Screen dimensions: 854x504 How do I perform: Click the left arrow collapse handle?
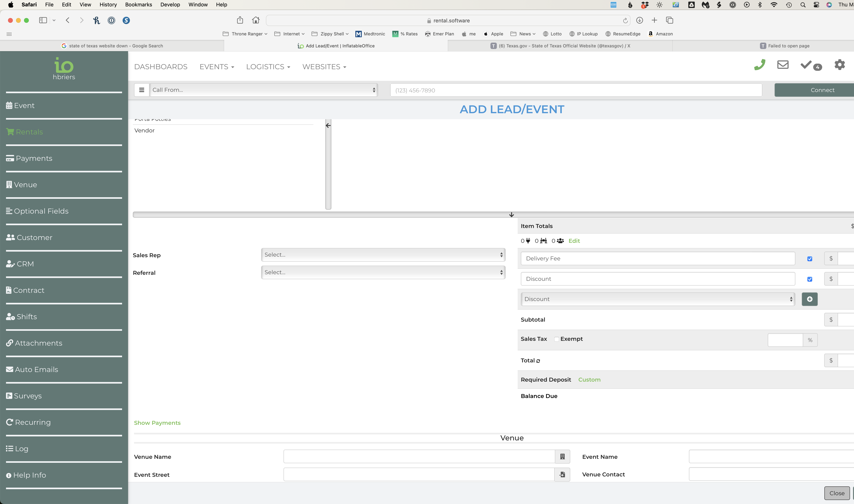pos(328,126)
